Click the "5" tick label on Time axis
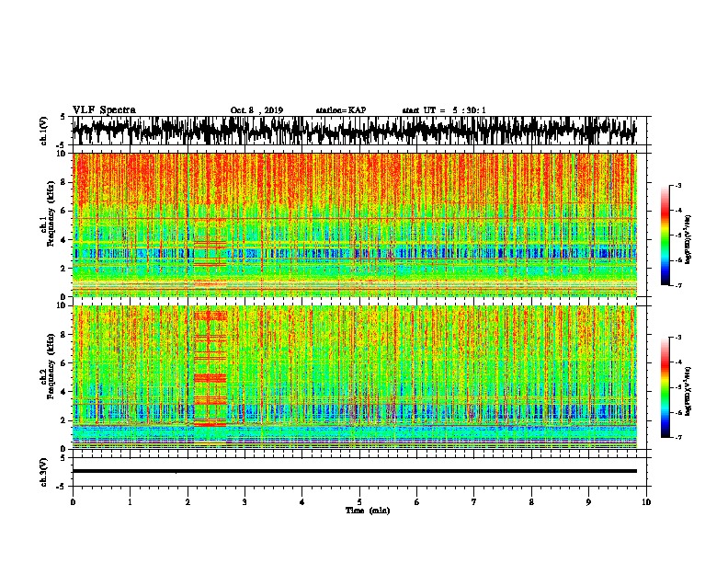 (359, 502)
